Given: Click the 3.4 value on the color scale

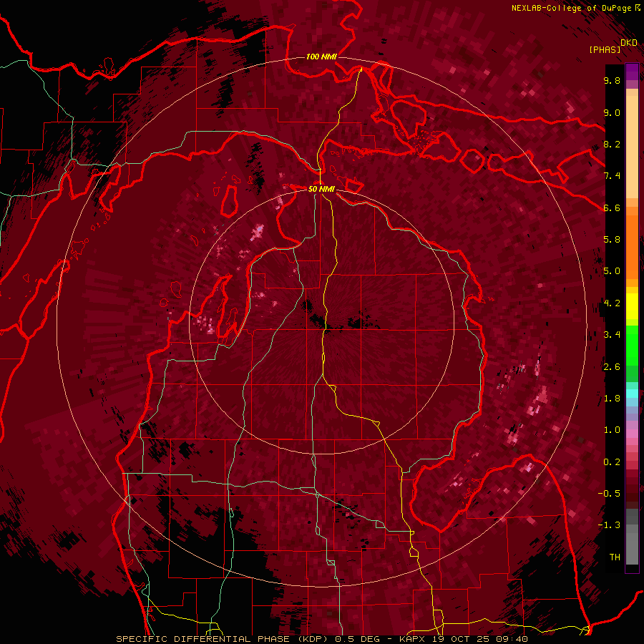Looking at the screenshot, I should 612,335.
